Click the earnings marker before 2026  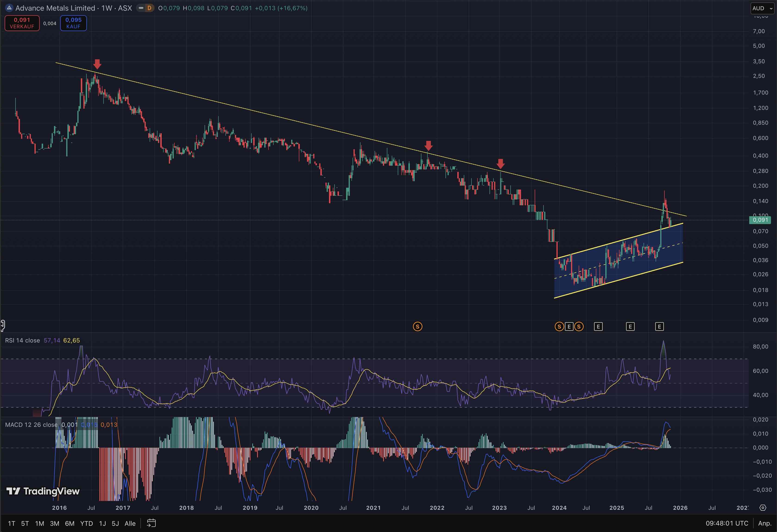659,326
